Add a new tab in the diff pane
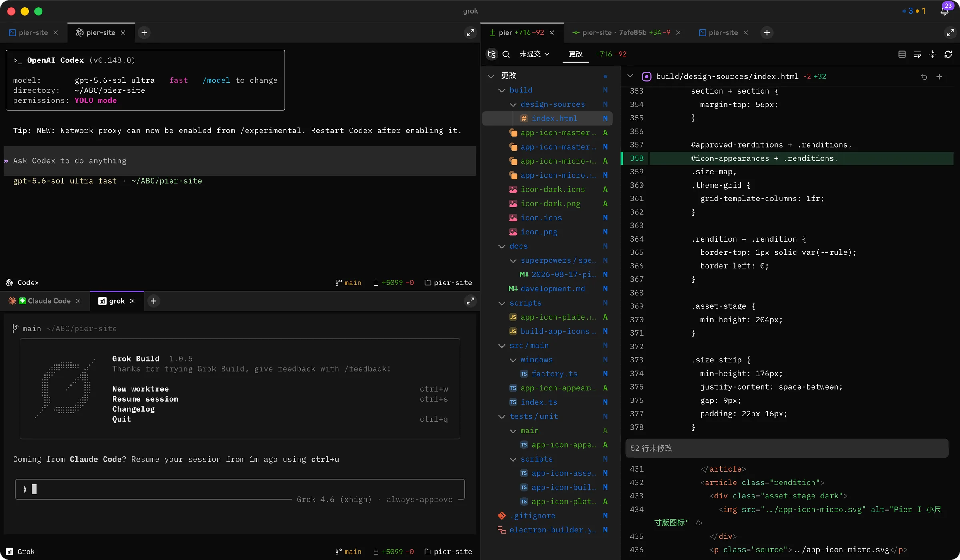The image size is (960, 560). [x=767, y=33]
